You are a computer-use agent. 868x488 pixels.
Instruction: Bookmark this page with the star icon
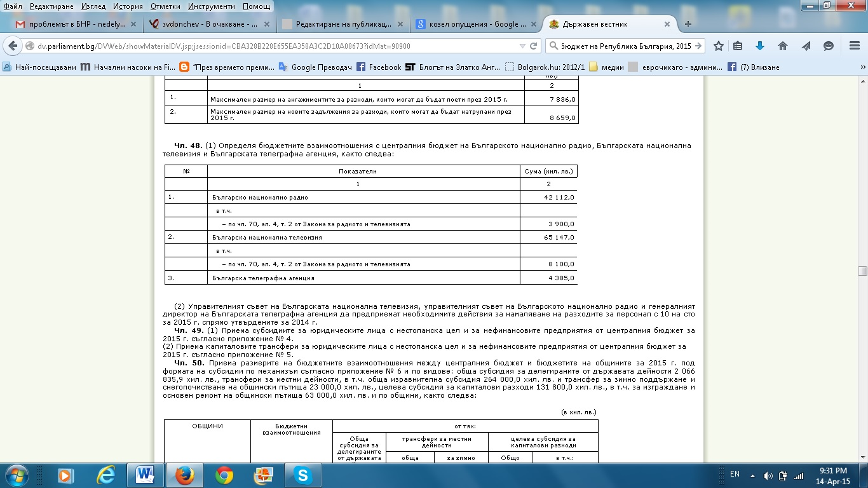[x=719, y=46]
